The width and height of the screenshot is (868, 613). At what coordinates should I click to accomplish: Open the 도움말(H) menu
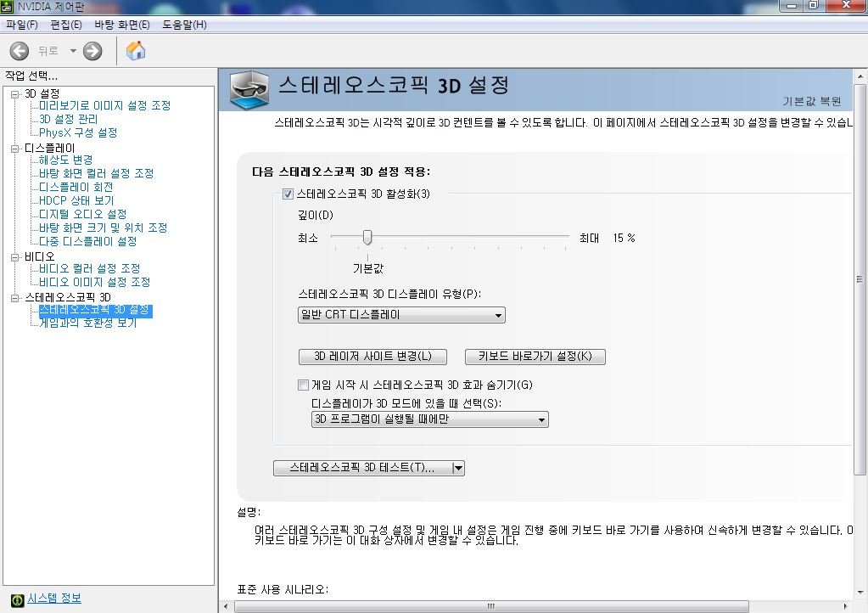point(184,25)
